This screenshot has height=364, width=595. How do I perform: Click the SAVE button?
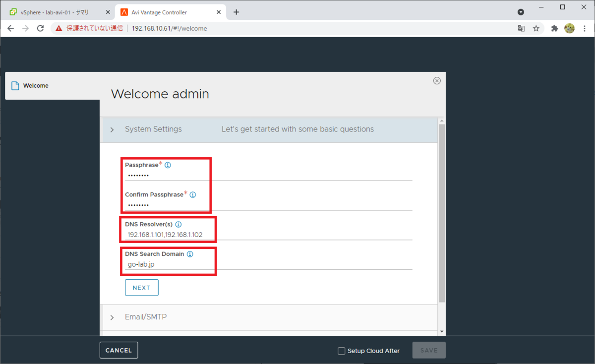click(x=429, y=350)
